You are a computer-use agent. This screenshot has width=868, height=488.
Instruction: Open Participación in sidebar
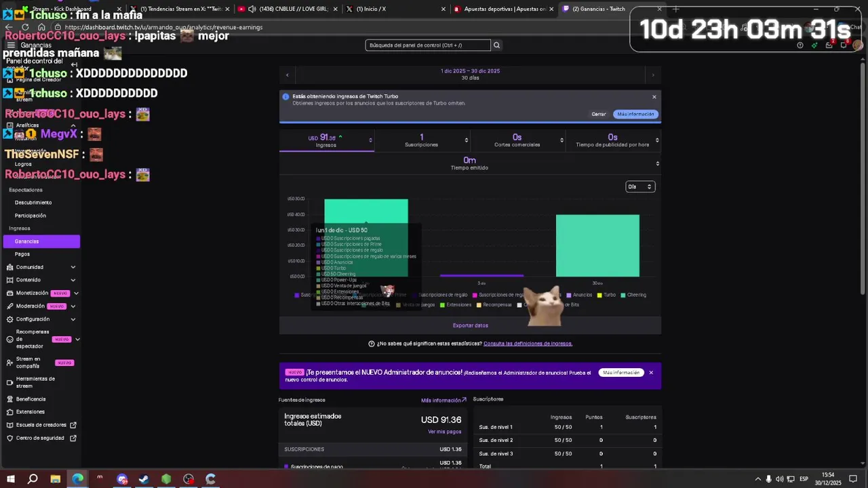point(31,216)
